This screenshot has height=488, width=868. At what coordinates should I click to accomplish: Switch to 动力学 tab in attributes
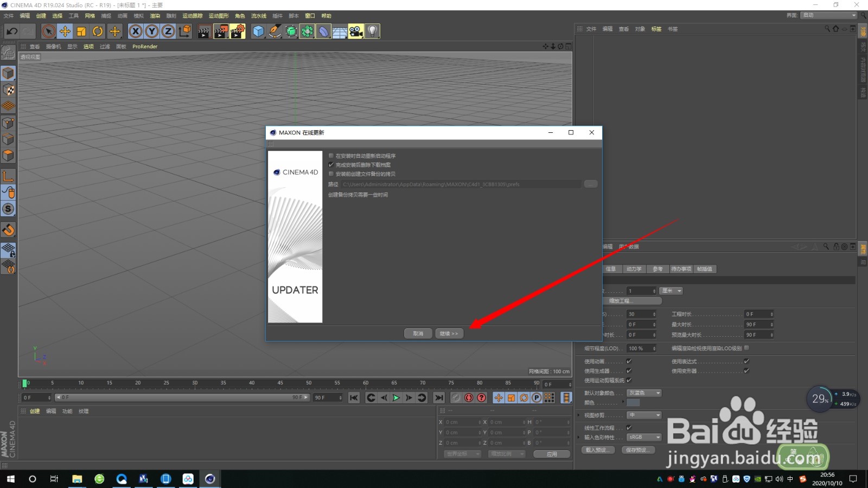tap(634, 269)
